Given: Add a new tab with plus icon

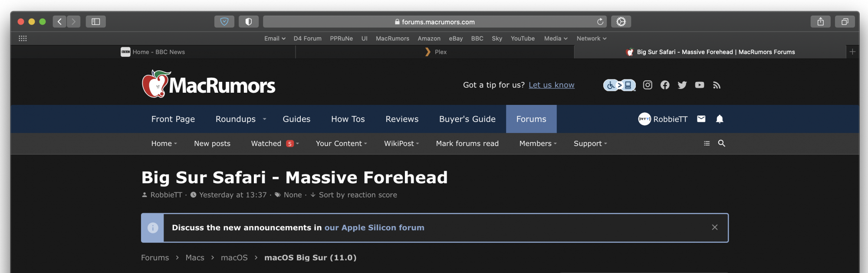Looking at the screenshot, I should coord(852,52).
